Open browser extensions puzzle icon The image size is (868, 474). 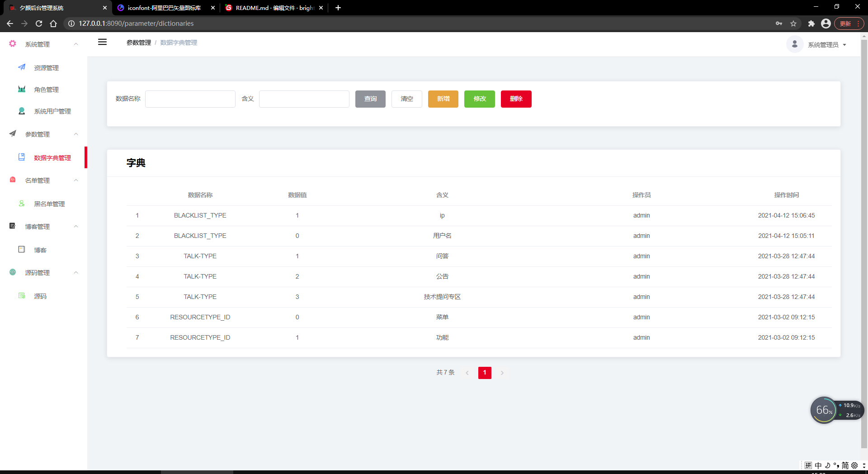point(811,24)
